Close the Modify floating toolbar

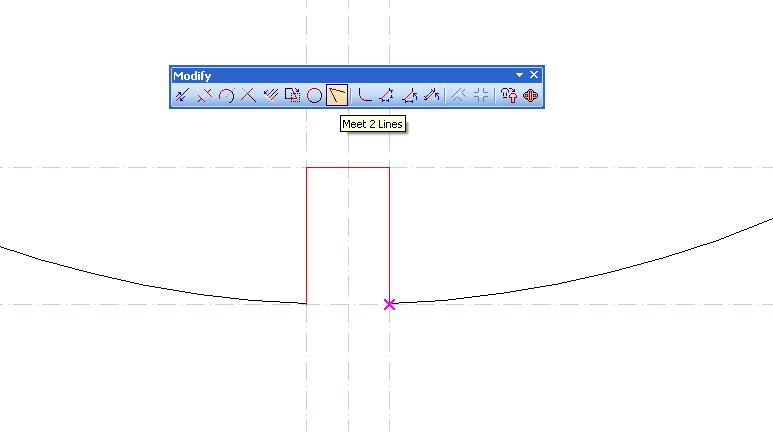click(534, 75)
